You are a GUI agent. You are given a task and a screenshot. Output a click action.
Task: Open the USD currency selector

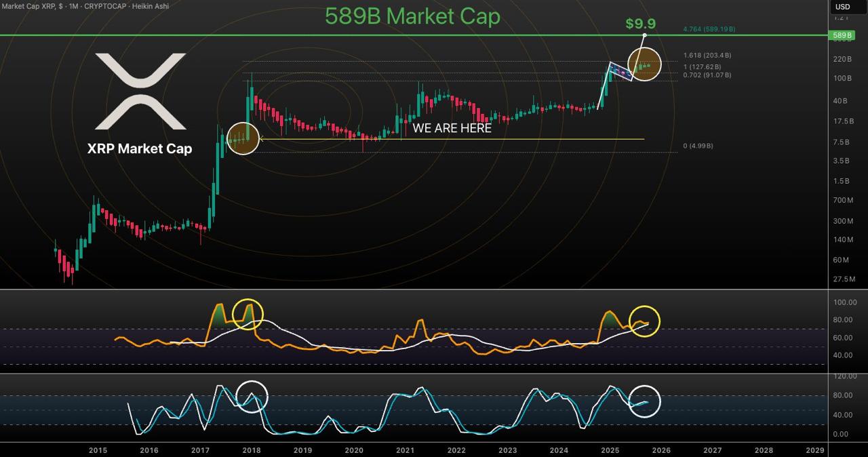coord(842,7)
